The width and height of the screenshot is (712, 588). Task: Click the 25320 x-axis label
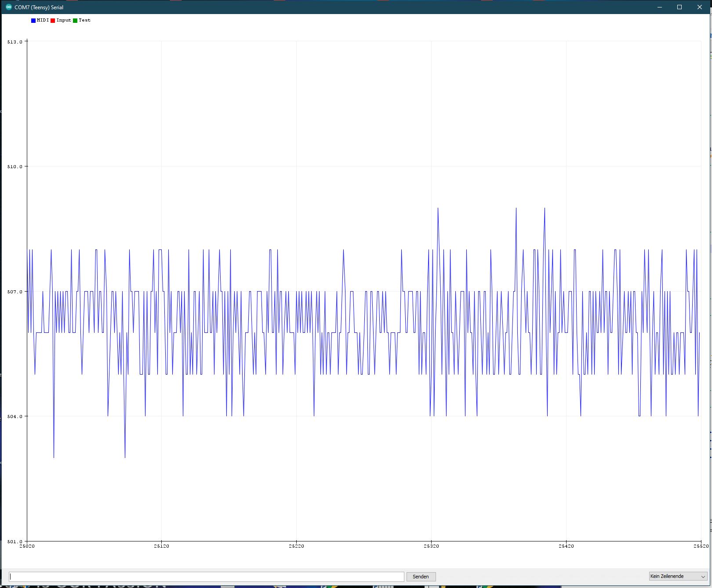point(431,546)
